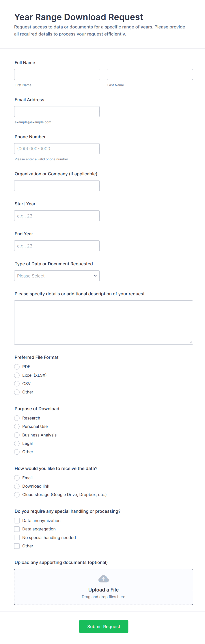The height and width of the screenshot is (644, 205).
Task: Choose the CSV file format option
Action: (x=17, y=384)
